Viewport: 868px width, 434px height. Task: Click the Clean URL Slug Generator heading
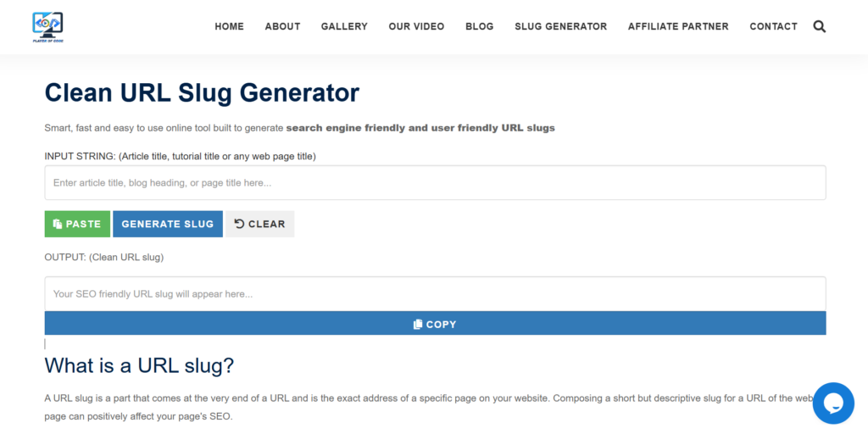(202, 93)
